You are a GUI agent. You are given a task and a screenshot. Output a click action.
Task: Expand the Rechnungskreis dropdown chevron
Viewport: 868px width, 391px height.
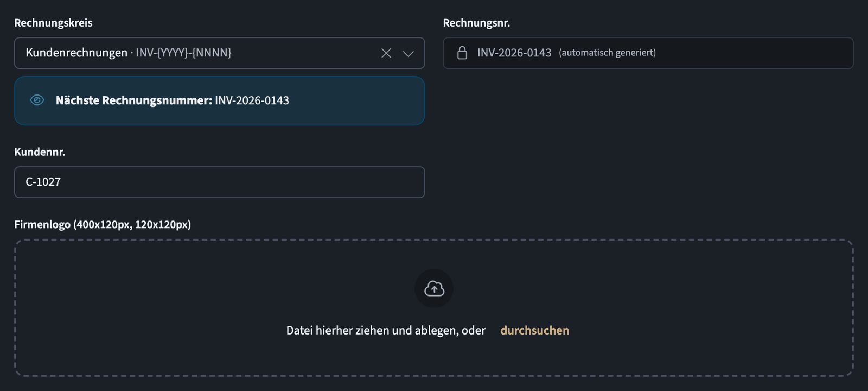tap(409, 53)
